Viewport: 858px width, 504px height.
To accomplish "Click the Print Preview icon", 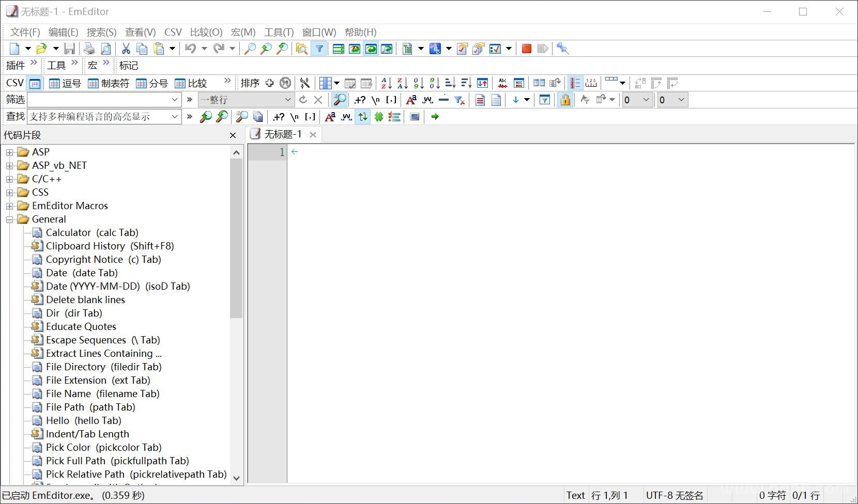I will (105, 49).
